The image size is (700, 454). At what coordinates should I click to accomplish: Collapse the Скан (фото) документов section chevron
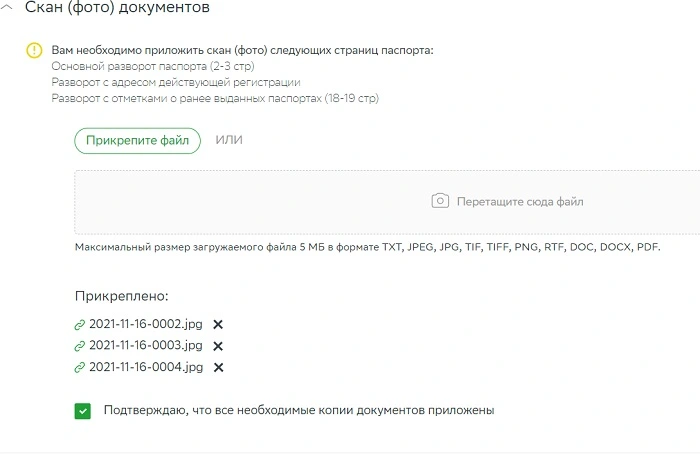(7, 8)
